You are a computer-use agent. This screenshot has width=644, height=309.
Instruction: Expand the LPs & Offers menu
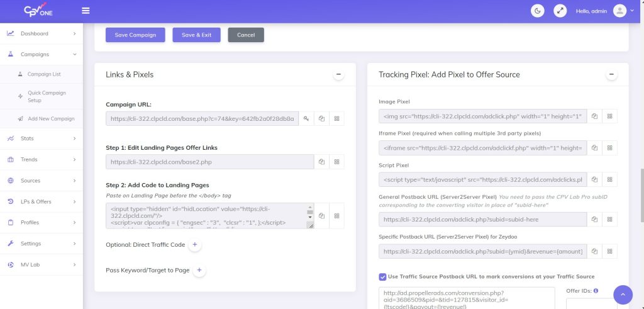coord(74,201)
